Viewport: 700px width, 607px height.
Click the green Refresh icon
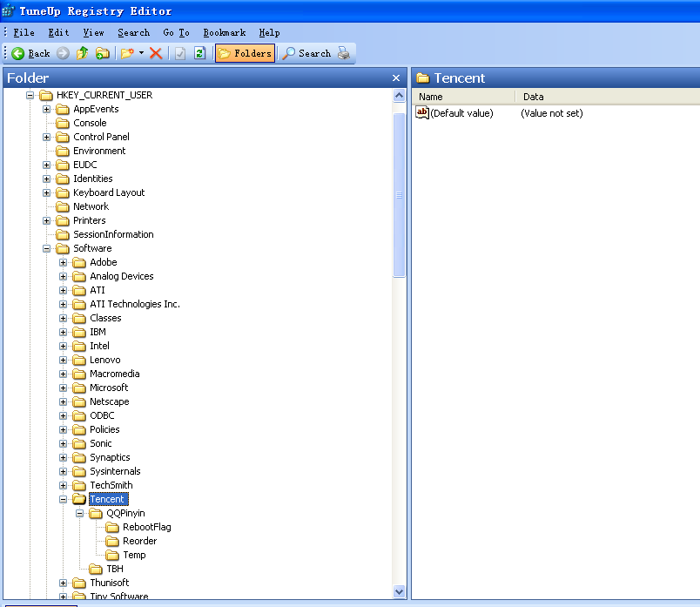point(199,53)
